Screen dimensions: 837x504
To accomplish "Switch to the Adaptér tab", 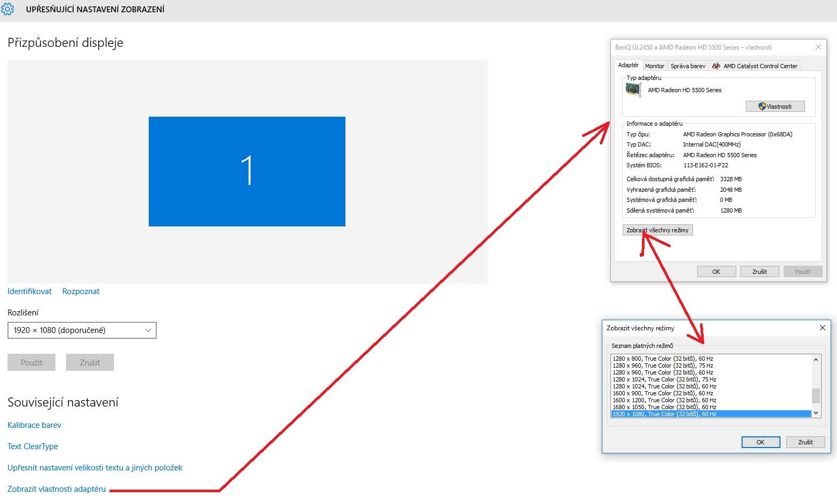I will coord(628,65).
